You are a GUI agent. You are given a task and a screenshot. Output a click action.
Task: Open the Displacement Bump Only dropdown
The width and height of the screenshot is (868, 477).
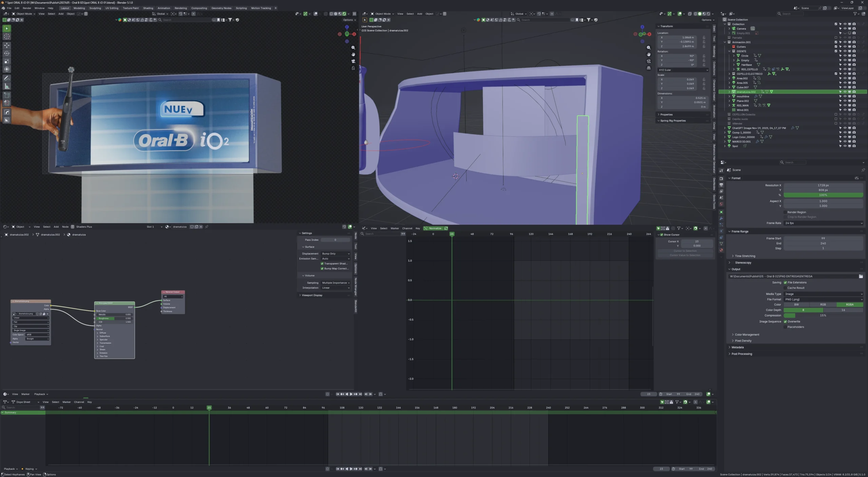point(335,254)
